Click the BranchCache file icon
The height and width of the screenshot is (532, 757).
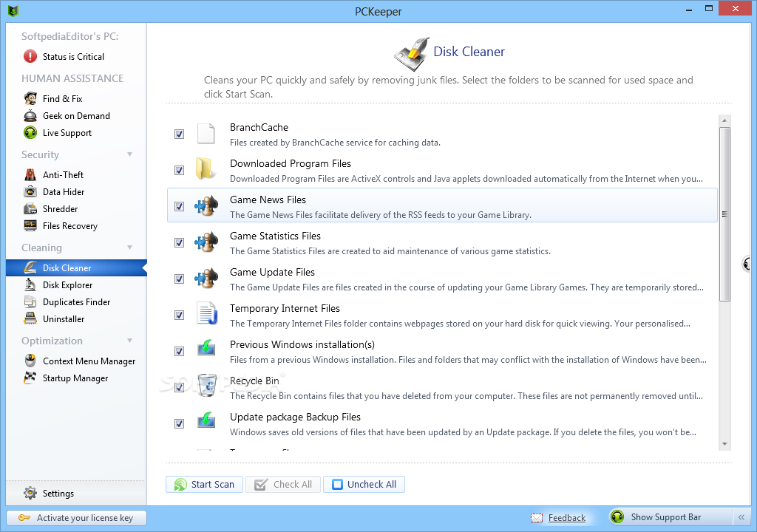coord(206,134)
